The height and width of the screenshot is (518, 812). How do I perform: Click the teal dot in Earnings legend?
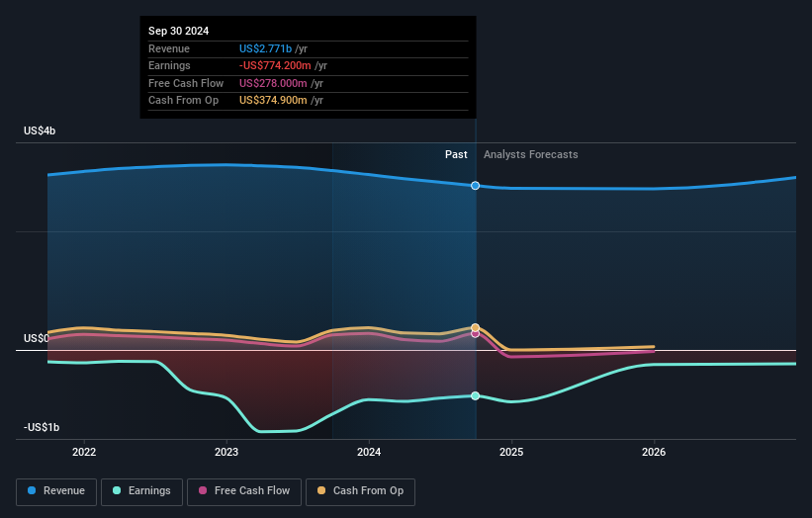117,490
